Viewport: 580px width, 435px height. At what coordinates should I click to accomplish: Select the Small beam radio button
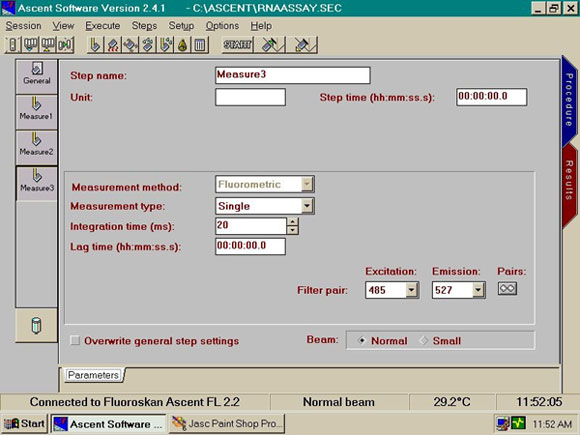click(x=423, y=341)
